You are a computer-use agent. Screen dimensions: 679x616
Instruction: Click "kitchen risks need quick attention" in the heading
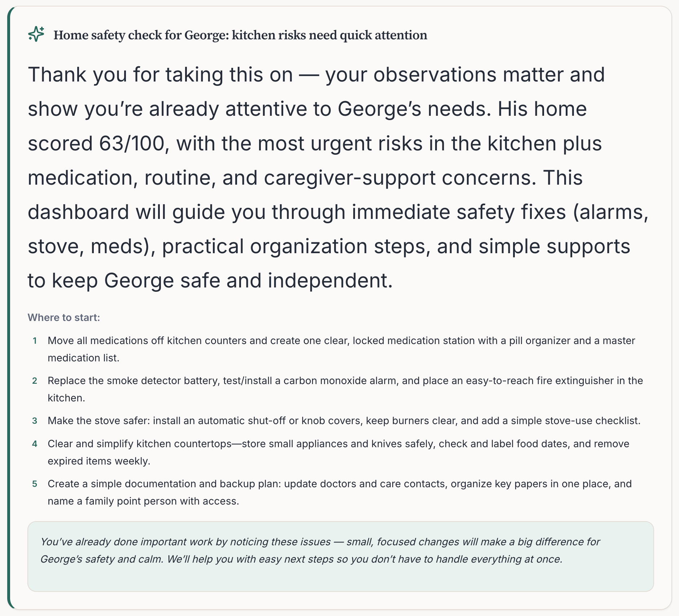pyautogui.click(x=329, y=35)
